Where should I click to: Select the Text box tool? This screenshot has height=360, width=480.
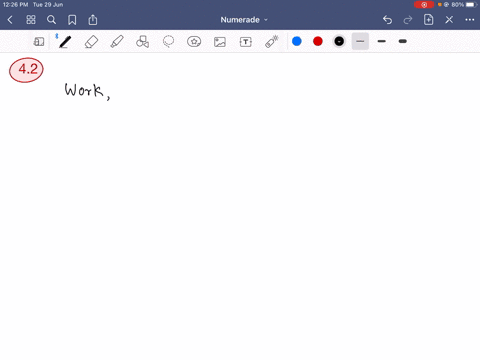point(246,42)
